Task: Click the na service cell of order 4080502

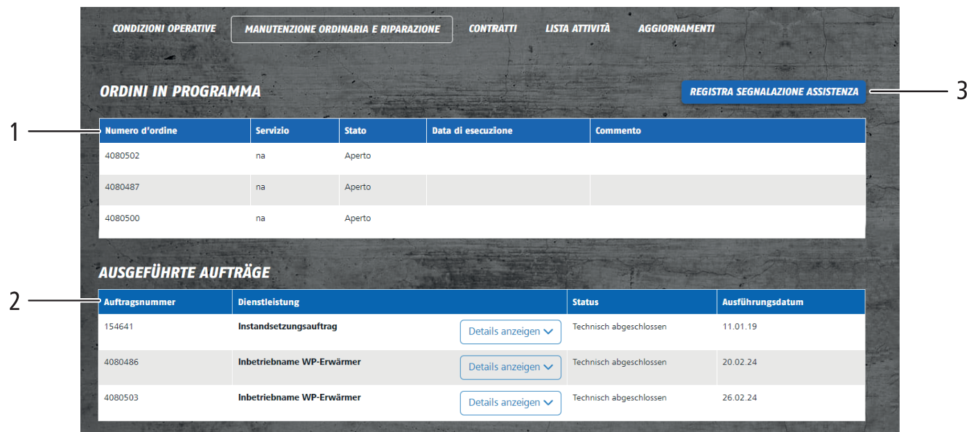Action: 260,156
